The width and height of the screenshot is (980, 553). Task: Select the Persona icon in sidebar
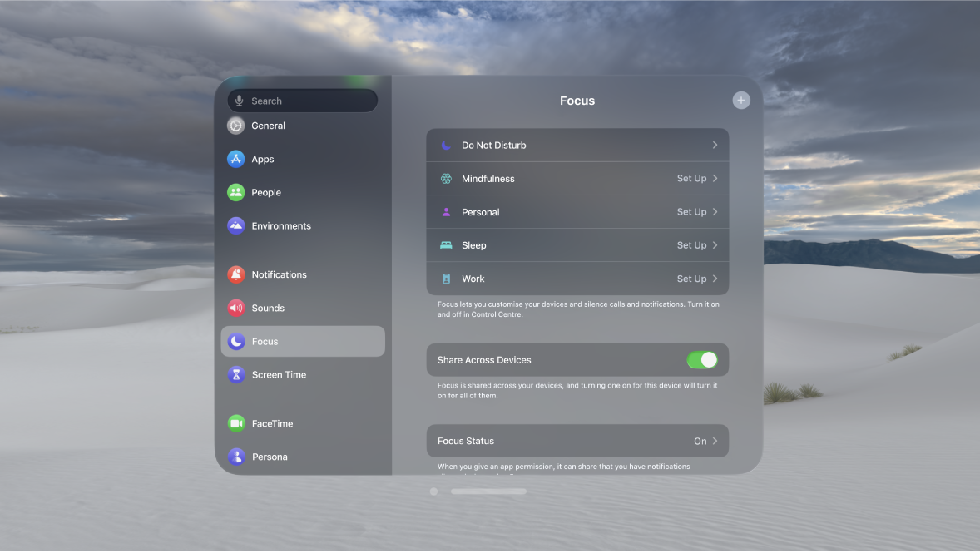236,457
